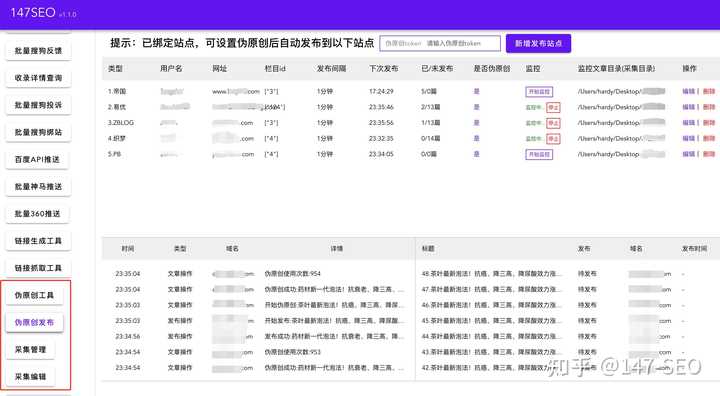Click the 用户名 column header
The width and height of the screenshot is (720, 396).
coord(171,68)
